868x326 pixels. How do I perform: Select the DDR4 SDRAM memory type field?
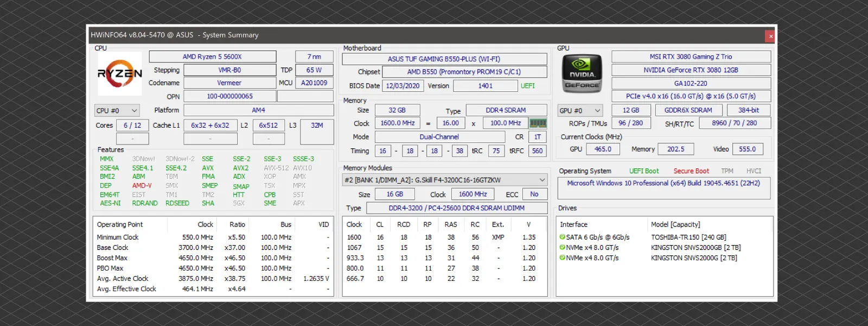pyautogui.click(x=506, y=110)
